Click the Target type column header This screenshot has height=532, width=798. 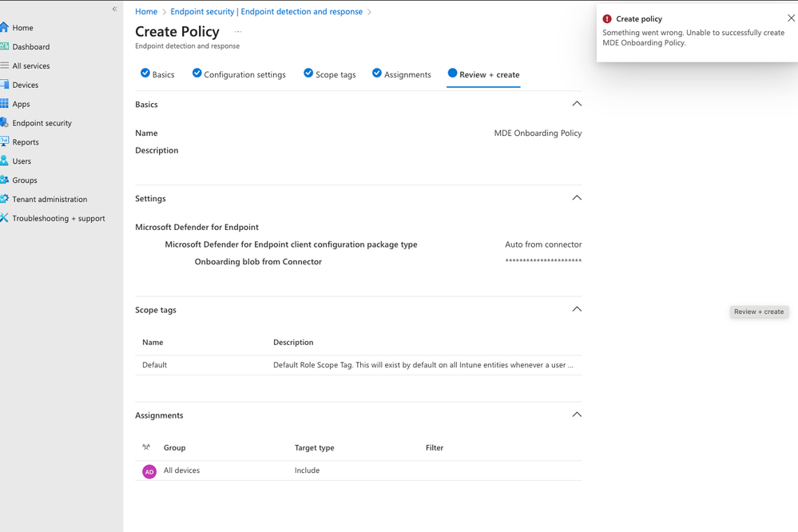[314, 448]
